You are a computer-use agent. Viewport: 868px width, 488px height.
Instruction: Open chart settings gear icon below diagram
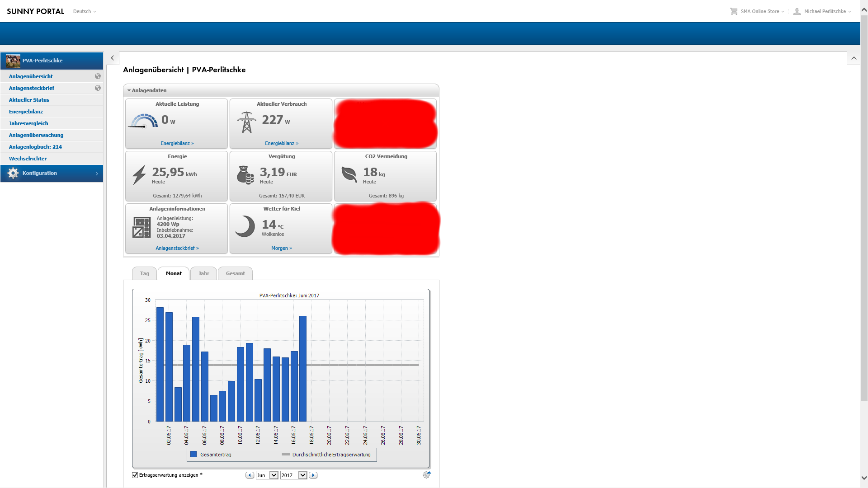tap(426, 475)
